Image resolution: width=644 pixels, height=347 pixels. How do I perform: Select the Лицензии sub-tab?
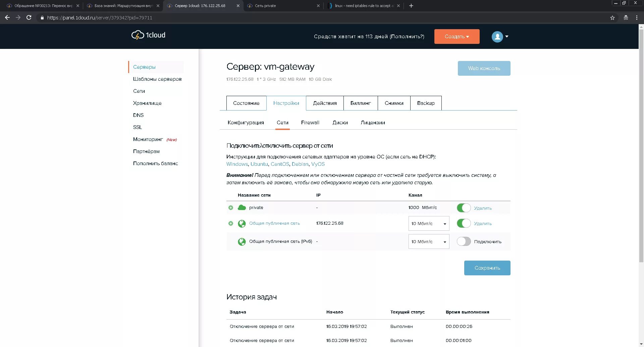click(x=373, y=123)
